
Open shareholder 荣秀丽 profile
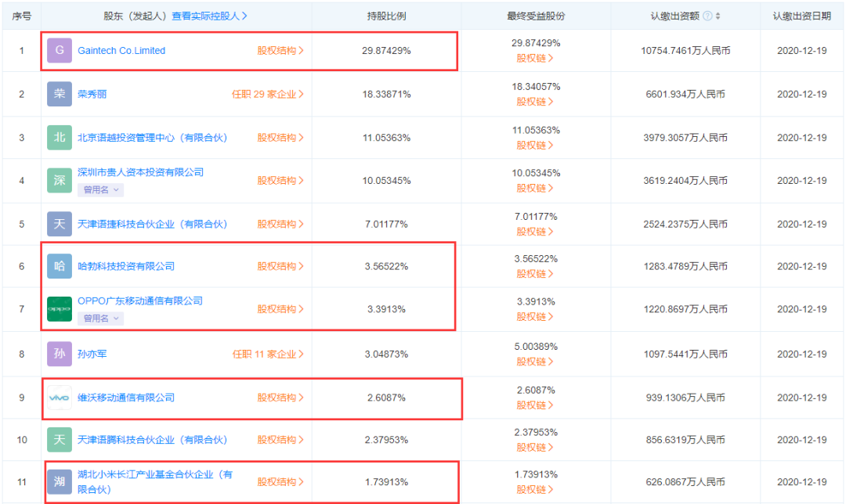coord(92,95)
